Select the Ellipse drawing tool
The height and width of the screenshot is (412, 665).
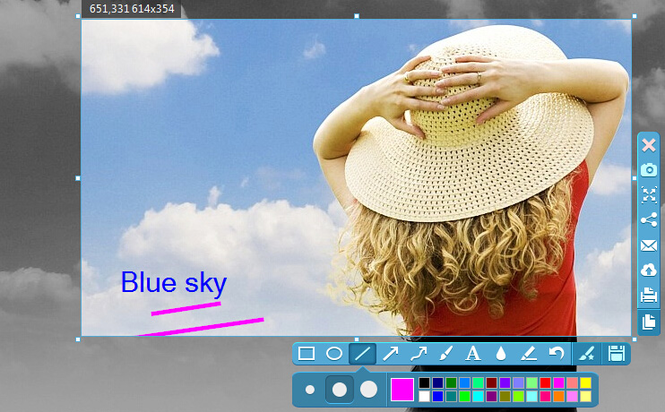pyautogui.click(x=334, y=353)
